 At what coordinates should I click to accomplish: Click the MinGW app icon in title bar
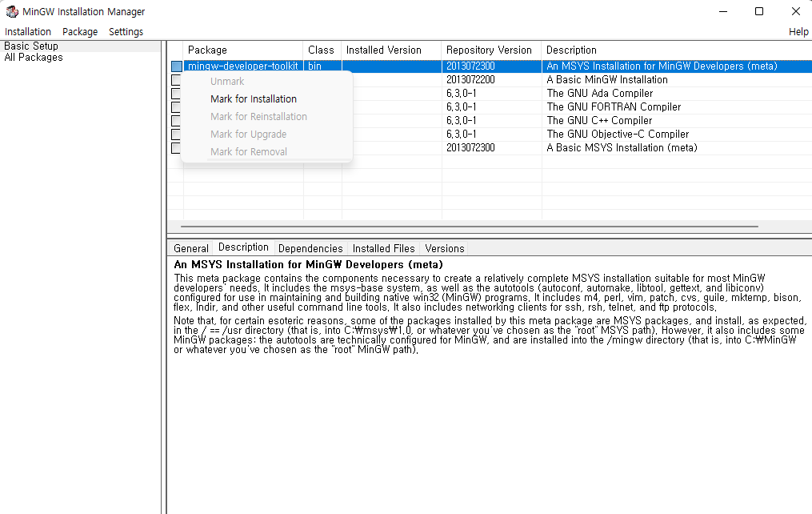[x=12, y=11]
